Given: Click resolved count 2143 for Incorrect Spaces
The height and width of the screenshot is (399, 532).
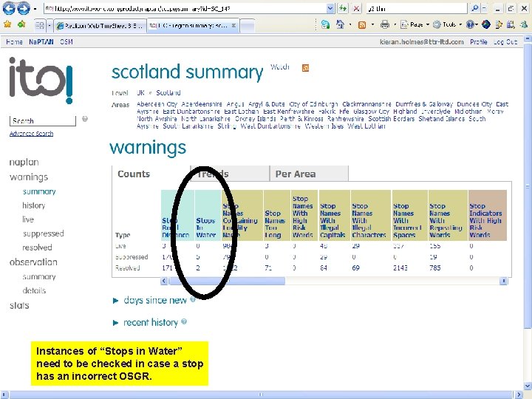Looking at the screenshot, I should (x=400, y=268).
